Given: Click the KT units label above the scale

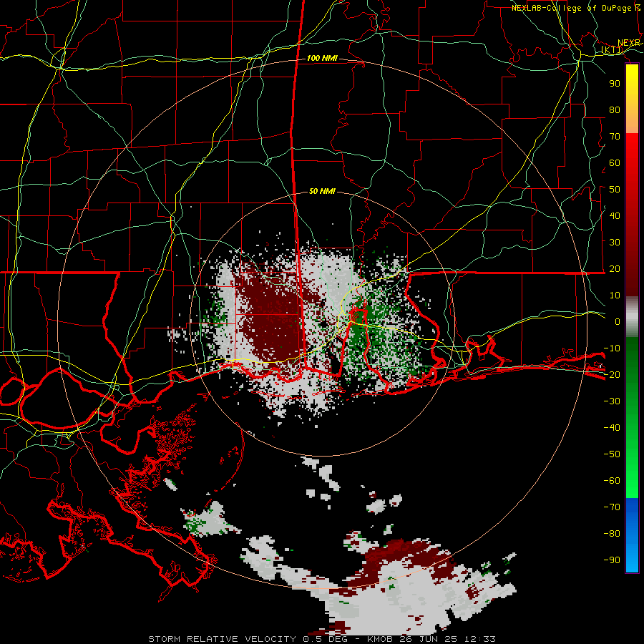Looking at the screenshot, I should click(x=612, y=49).
